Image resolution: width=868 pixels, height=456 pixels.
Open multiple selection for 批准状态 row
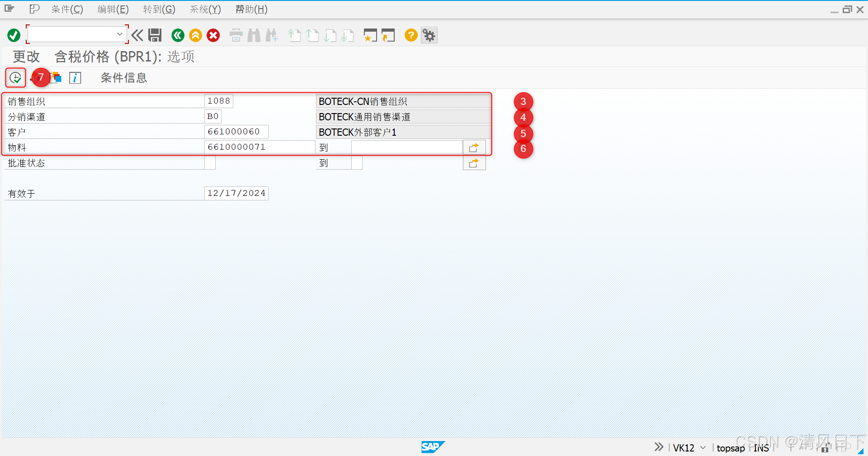474,163
